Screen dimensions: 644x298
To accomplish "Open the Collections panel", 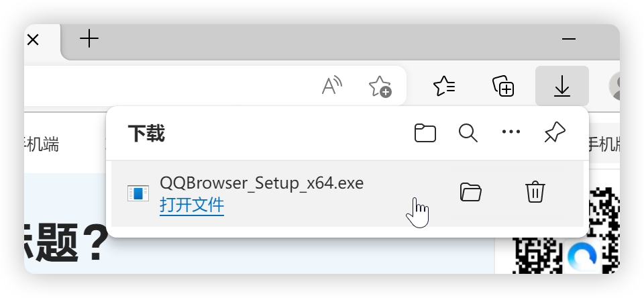I will click(503, 86).
